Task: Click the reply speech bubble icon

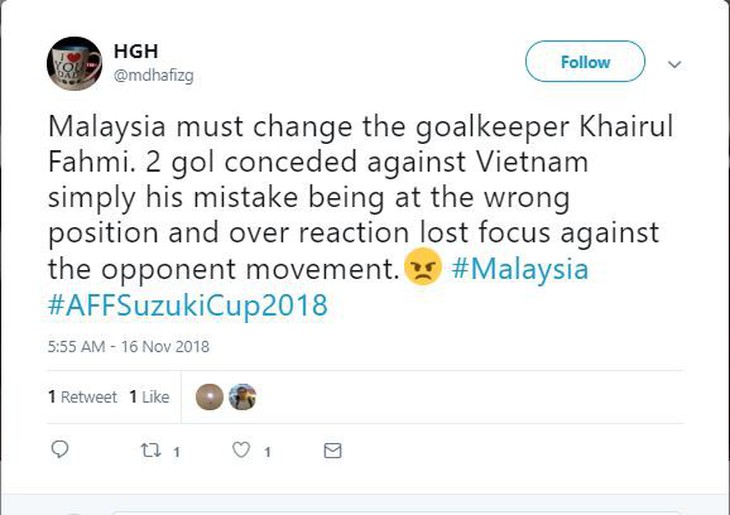Action: [60, 450]
